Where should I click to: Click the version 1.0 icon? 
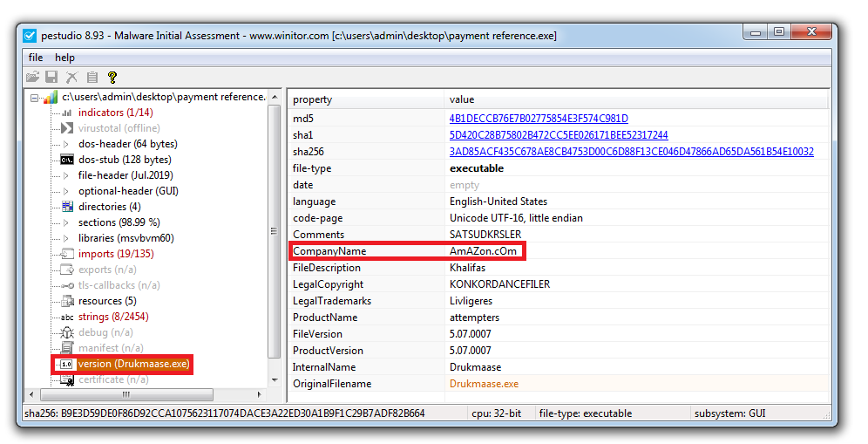coord(66,364)
